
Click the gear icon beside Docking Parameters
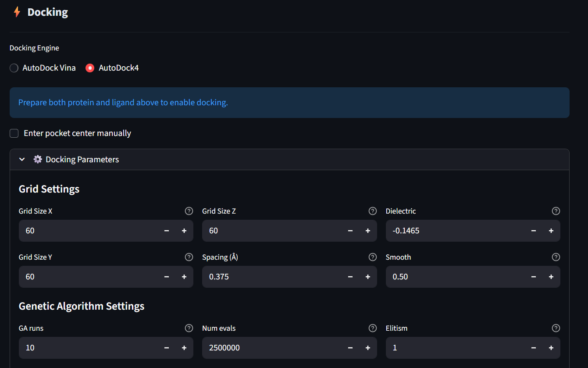38,159
